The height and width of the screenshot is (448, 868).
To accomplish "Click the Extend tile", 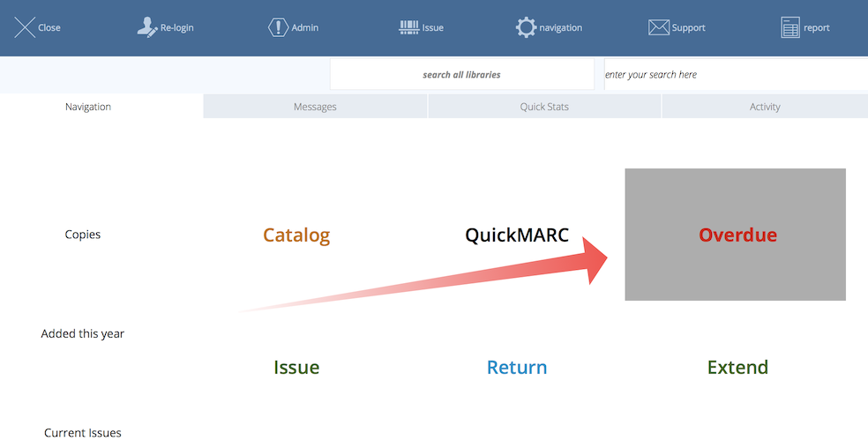I will tap(737, 368).
